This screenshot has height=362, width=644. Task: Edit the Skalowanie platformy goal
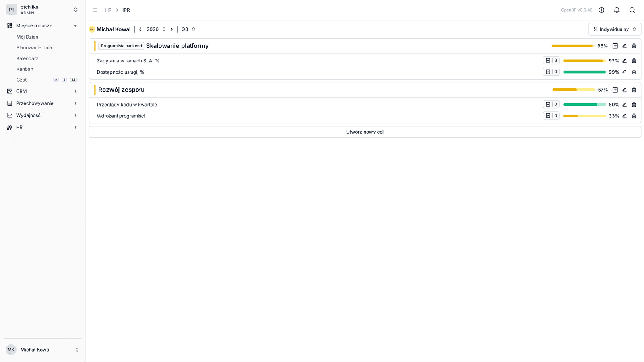point(624,46)
